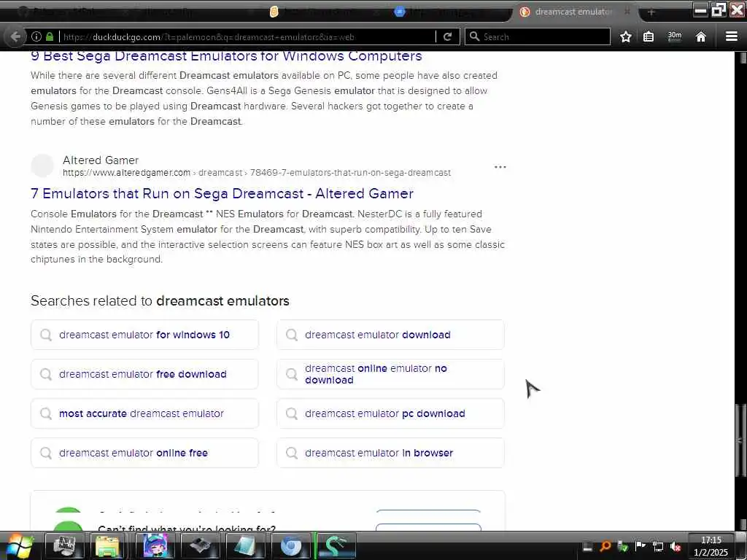Open the file explorer folder taskbar icon

pyautogui.click(x=108, y=545)
